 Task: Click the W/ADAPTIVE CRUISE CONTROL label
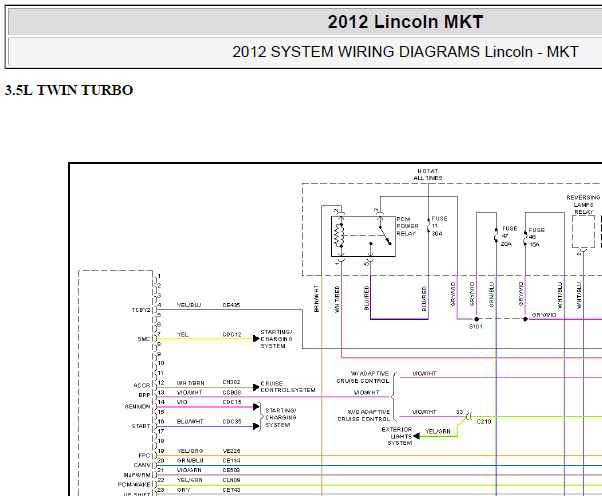[x=363, y=377]
